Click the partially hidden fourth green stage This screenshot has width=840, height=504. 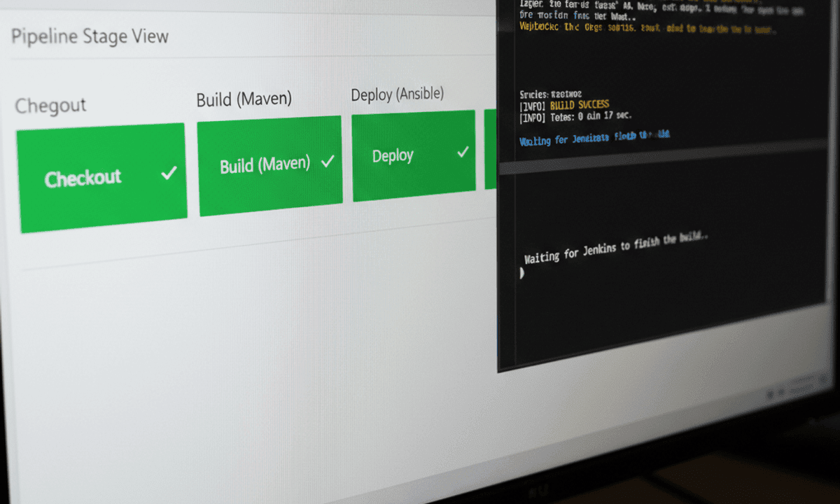[491, 149]
